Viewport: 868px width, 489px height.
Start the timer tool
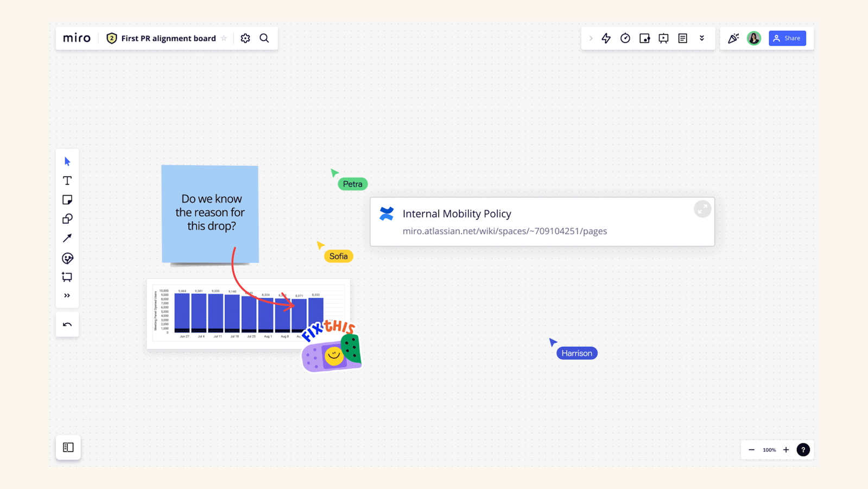(625, 38)
